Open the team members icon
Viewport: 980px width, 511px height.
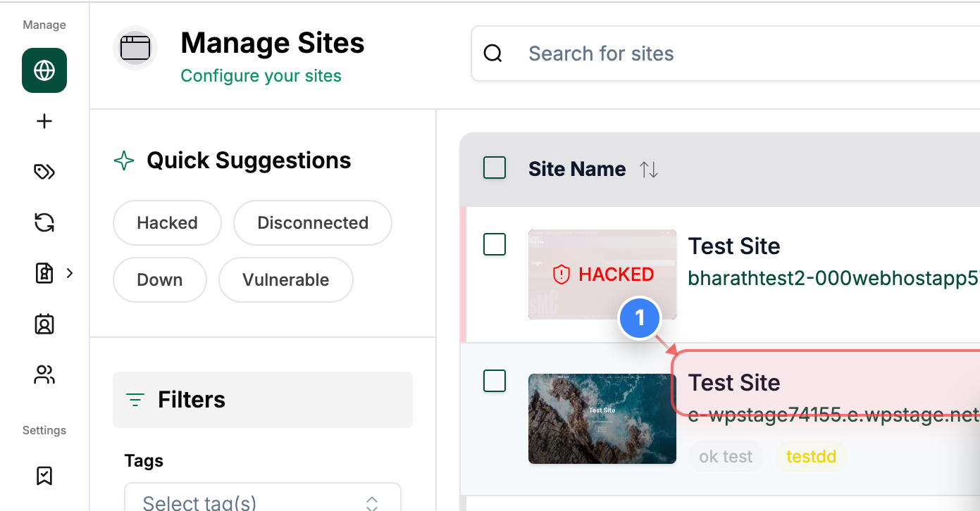click(44, 374)
